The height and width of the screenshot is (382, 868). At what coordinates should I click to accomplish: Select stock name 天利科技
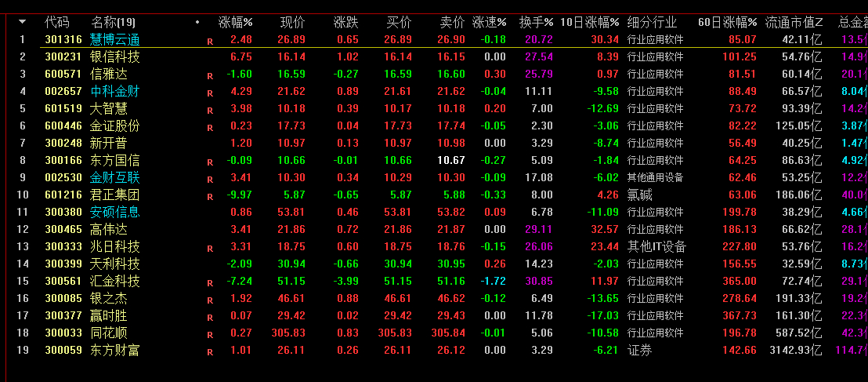pyautogui.click(x=114, y=264)
